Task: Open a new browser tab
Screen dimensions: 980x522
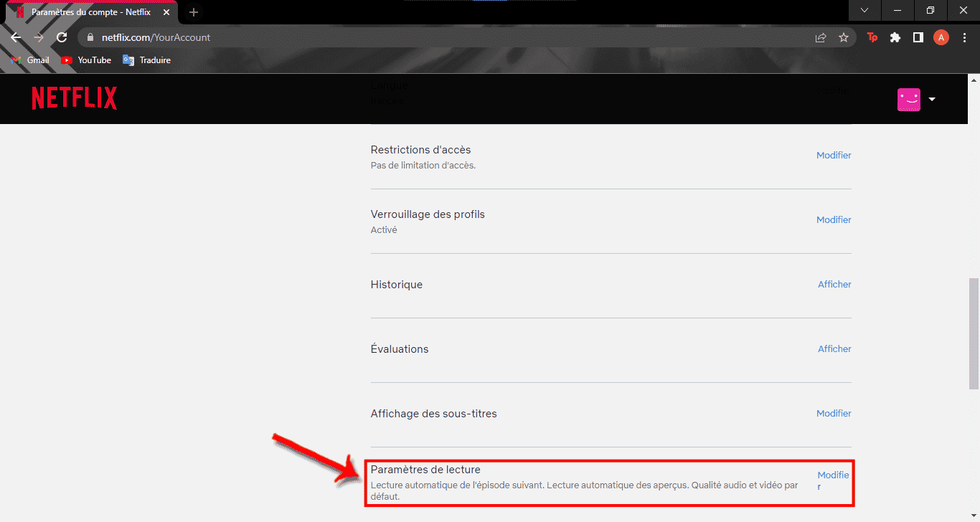Action: (194, 12)
